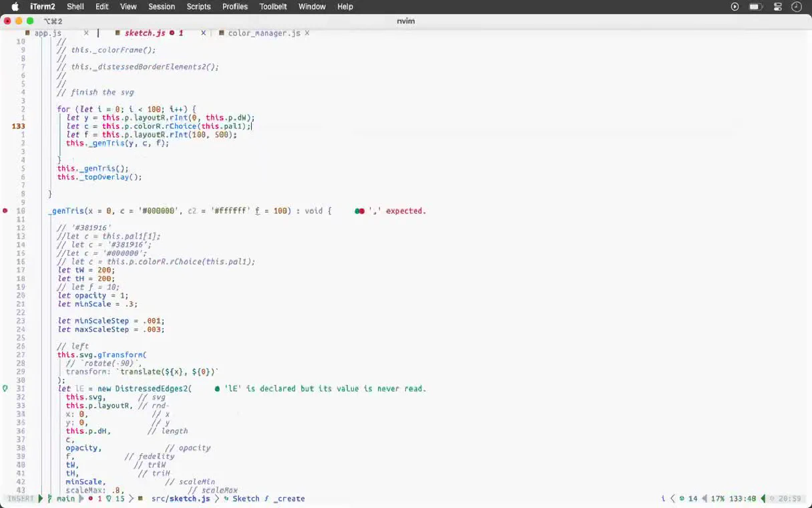
Task: Close the app.js buffer tab
Action: click(85, 33)
